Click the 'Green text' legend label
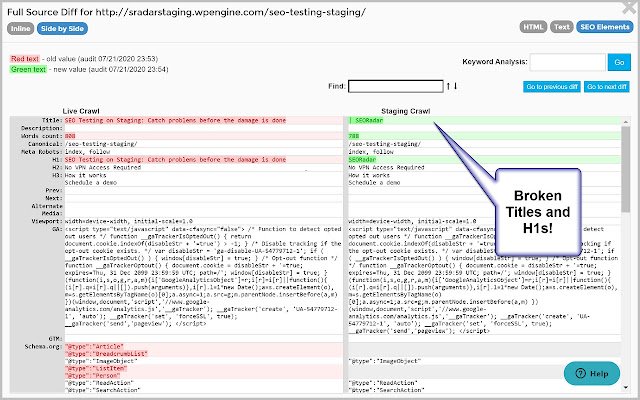 click(28, 69)
